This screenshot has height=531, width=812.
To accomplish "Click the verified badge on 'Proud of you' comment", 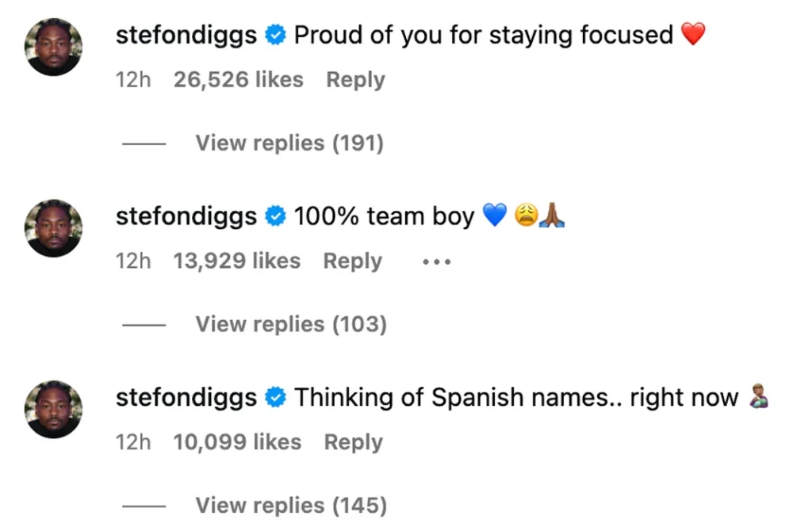I will [x=275, y=35].
